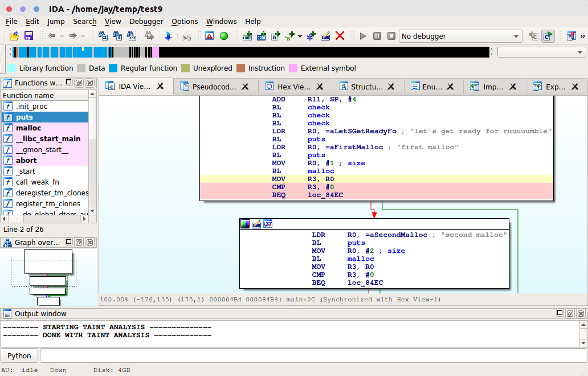Viewport: 588px width, 376px height.
Task: Click the green circle icon in toolbar
Action: [224, 36]
